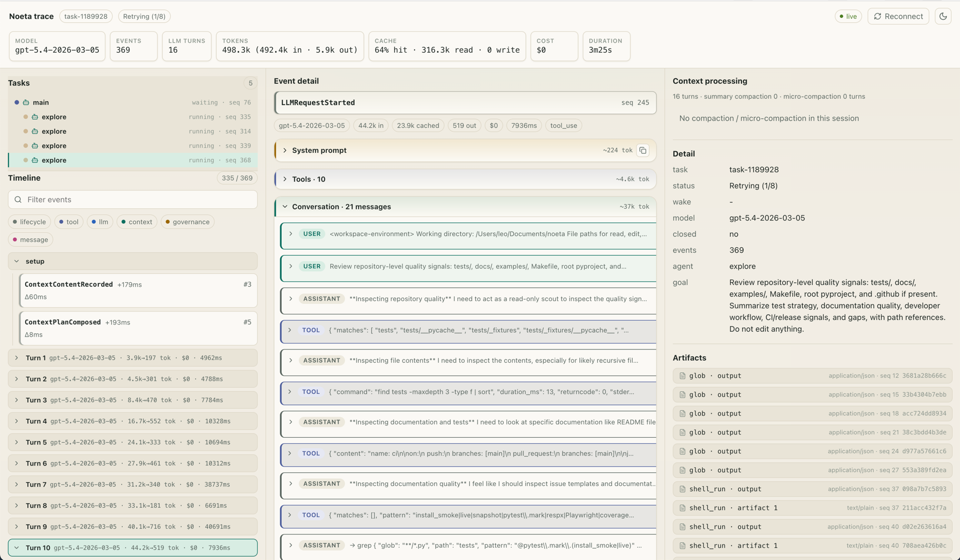Expand Turn 9 in the timeline
The height and width of the screenshot is (560, 960).
click(133, 527)
